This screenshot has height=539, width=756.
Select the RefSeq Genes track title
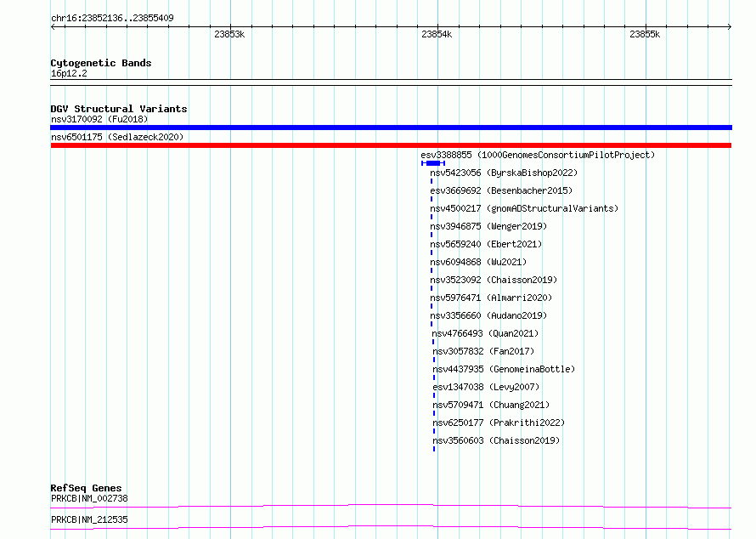86,488
